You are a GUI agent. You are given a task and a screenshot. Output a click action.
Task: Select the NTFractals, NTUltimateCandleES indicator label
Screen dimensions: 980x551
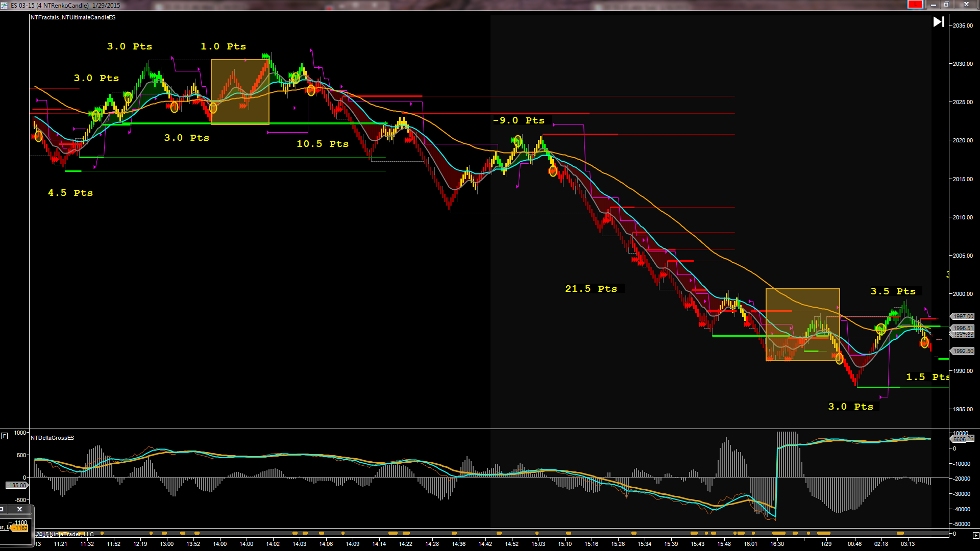(73, 17)
